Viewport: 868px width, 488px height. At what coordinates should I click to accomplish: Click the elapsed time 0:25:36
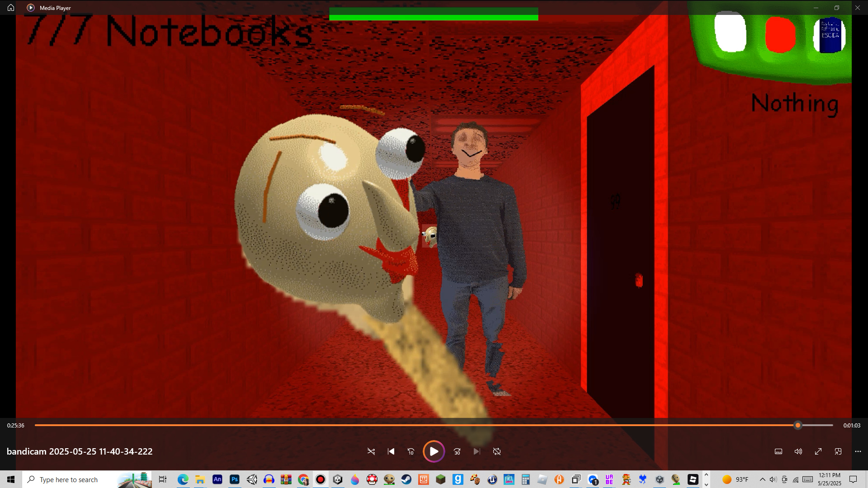(x=16, y=426)
